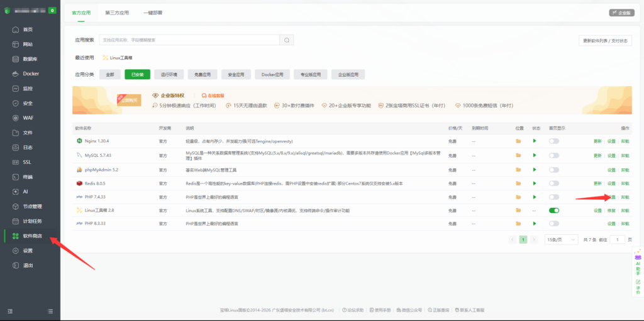Open 在线客服 link in banner
This screenshot has height=321, width=644.
point(213,95)
